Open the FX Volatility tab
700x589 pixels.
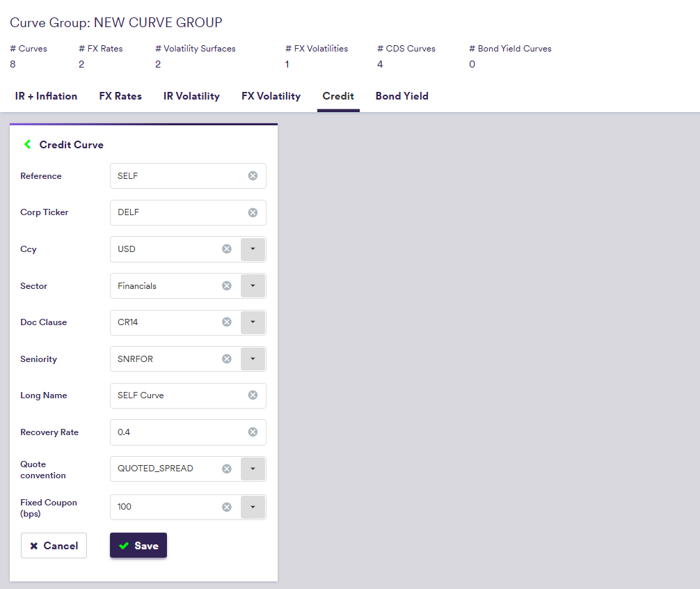(x=271, y=96)
